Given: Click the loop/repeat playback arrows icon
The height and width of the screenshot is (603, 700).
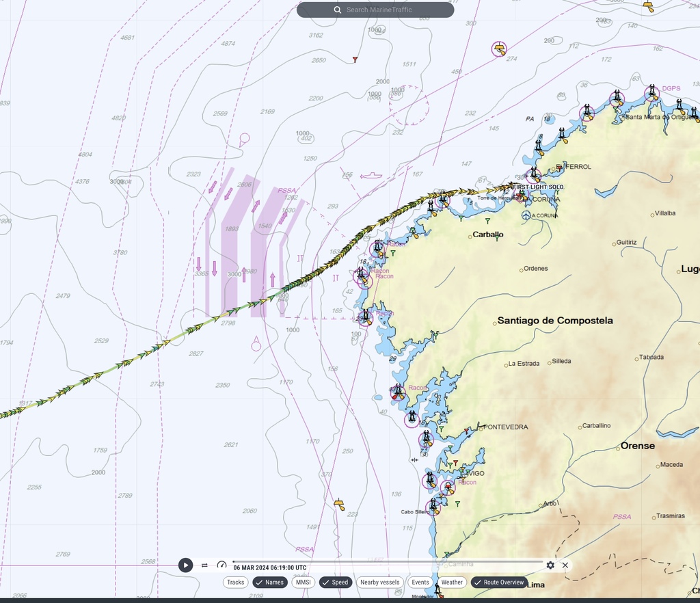Looking at the screenshot, I should [204, 565].
